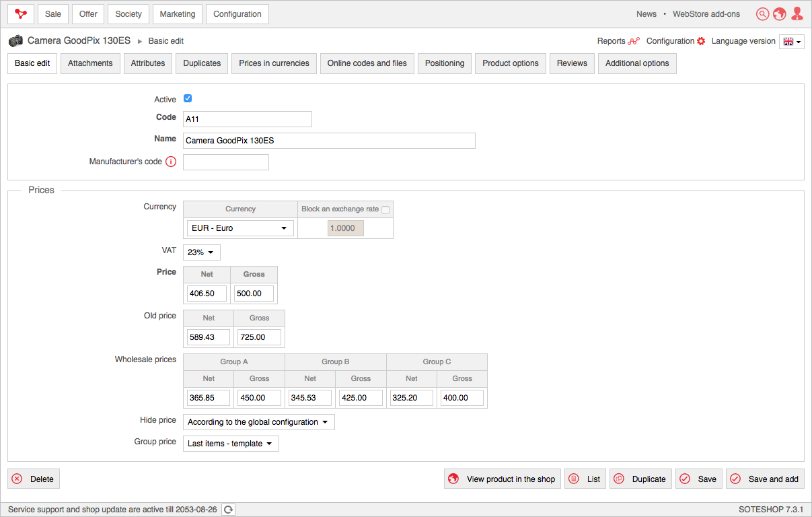Screen dimensions: 812x517
Task: Click the Camera GoodPix 130ES breadcrumb link
Action: tap(79, 40)
